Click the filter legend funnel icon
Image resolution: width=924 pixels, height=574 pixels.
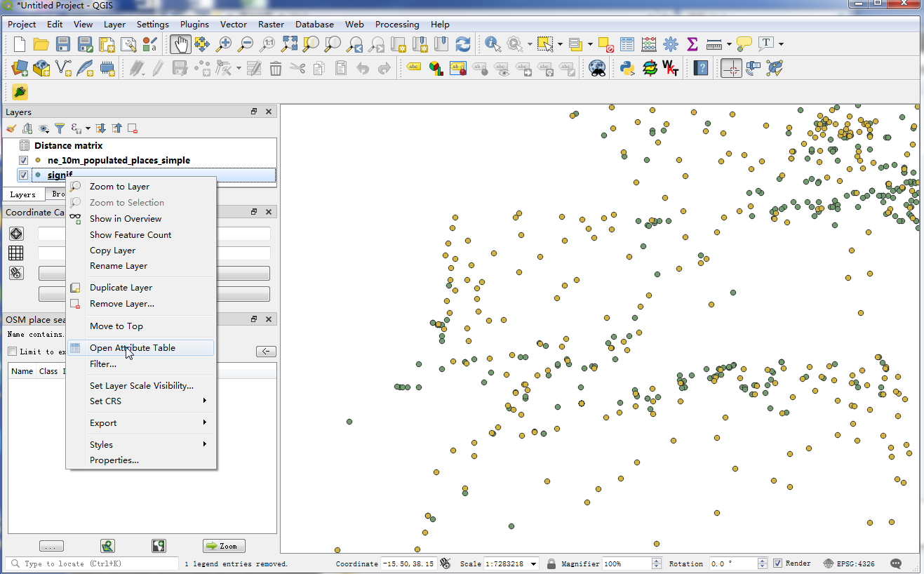coord(60,128)
